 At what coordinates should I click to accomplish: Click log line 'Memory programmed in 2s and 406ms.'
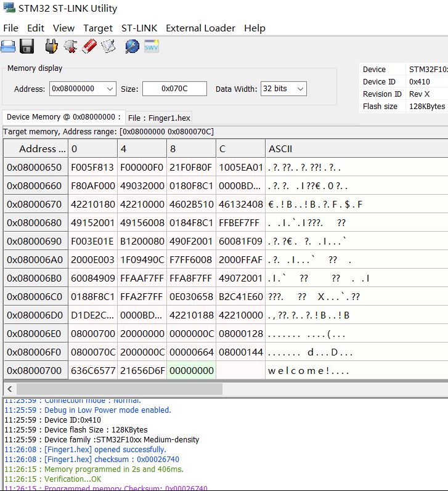point(114,469)
